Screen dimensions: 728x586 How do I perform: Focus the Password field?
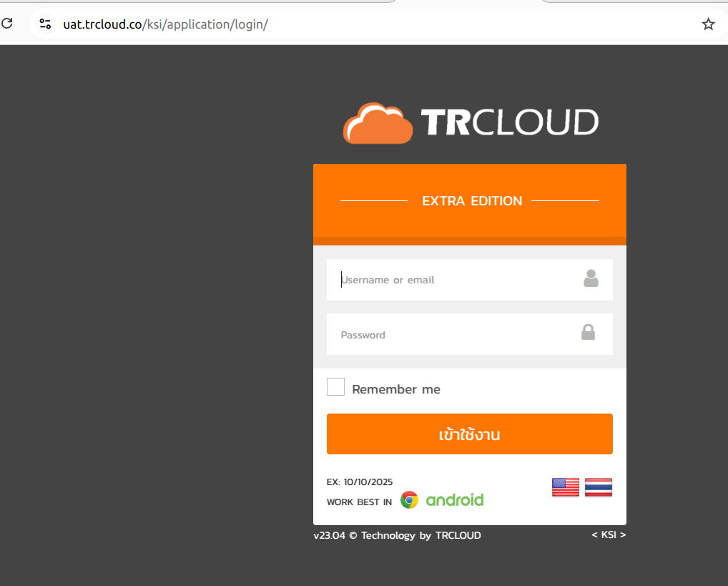[469, 334]
